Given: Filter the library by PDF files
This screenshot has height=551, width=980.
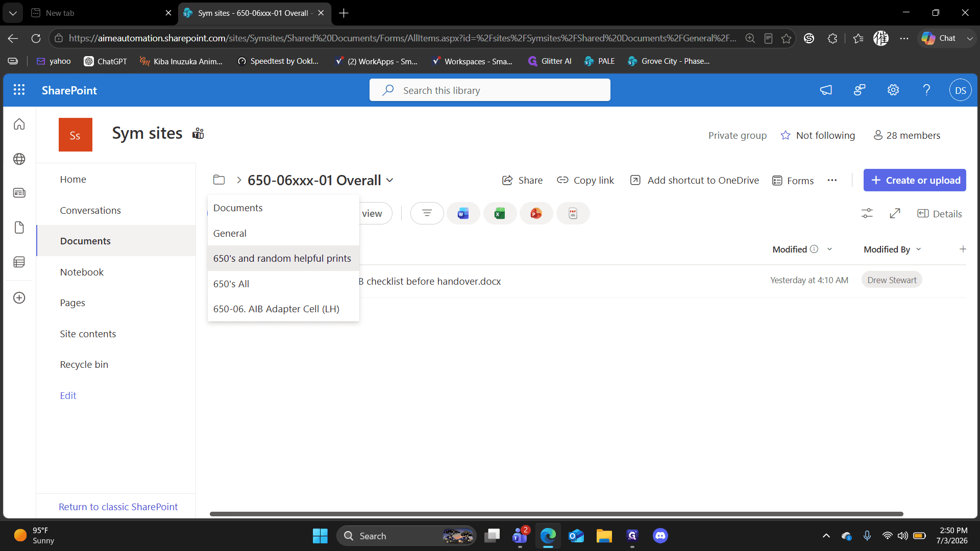Looking at the screenshot, I should click(573, 213).
